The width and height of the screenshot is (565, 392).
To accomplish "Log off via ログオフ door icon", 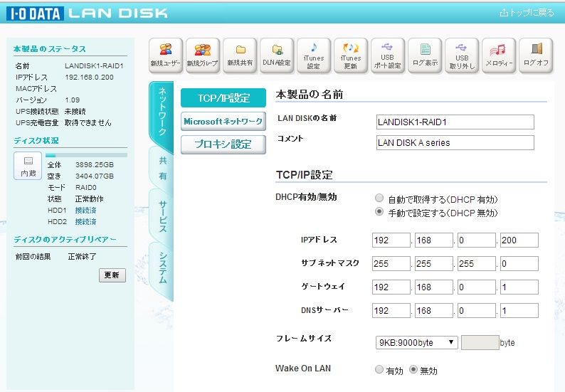I will tap(536, 55).
